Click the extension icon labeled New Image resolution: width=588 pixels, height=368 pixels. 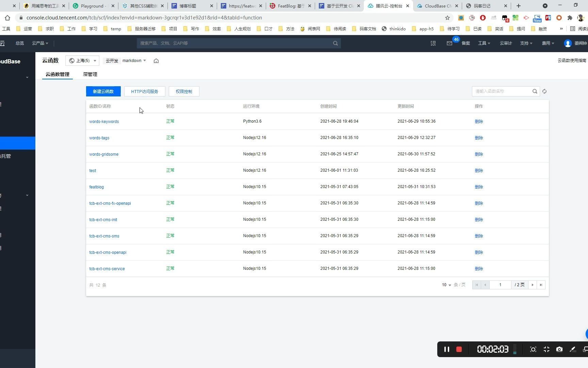[537, 18]
